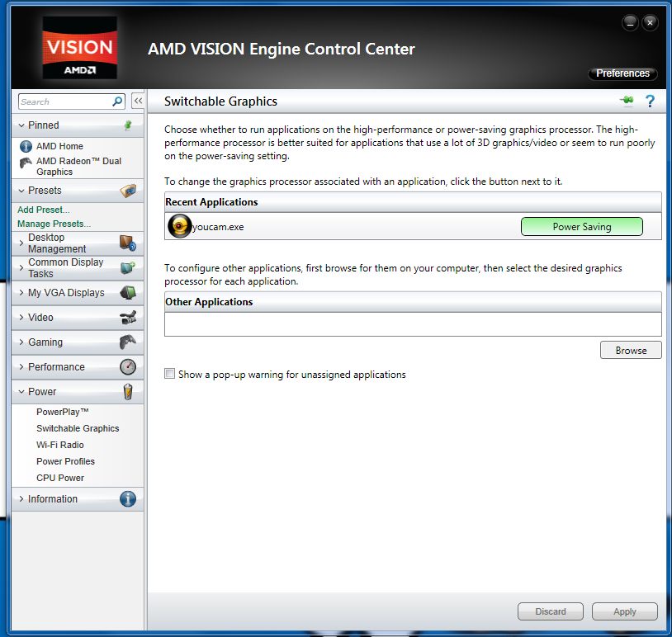This screenshot has width=672, height=637.
Task: Click the Recent Applications header
Action: tap(413, 202)
